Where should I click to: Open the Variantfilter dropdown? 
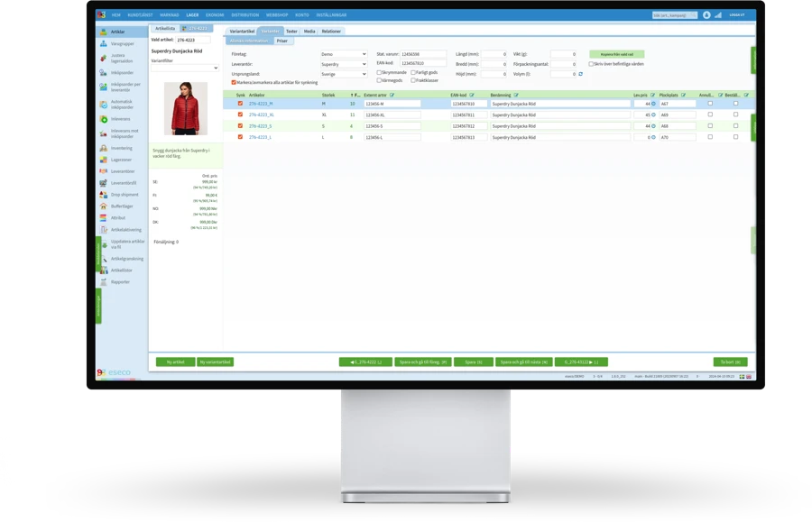point(184,68)
